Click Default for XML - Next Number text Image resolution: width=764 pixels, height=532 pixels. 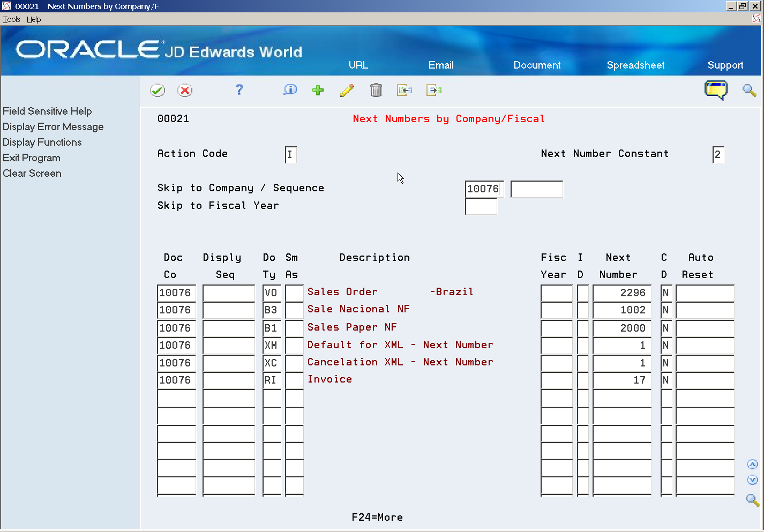400,345
